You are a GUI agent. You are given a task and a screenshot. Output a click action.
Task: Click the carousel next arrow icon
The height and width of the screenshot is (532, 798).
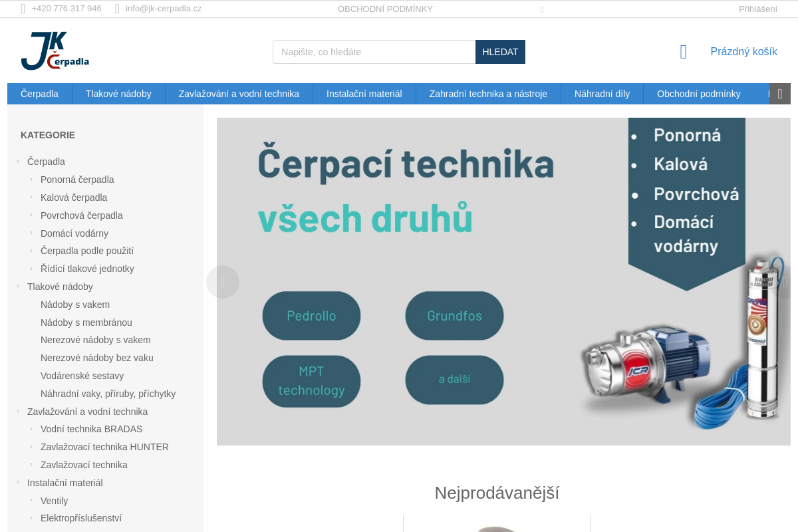pos(785,282)
